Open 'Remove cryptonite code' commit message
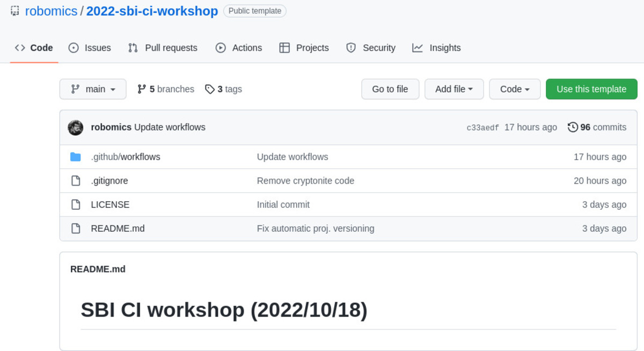 click(x=305, y=181)
